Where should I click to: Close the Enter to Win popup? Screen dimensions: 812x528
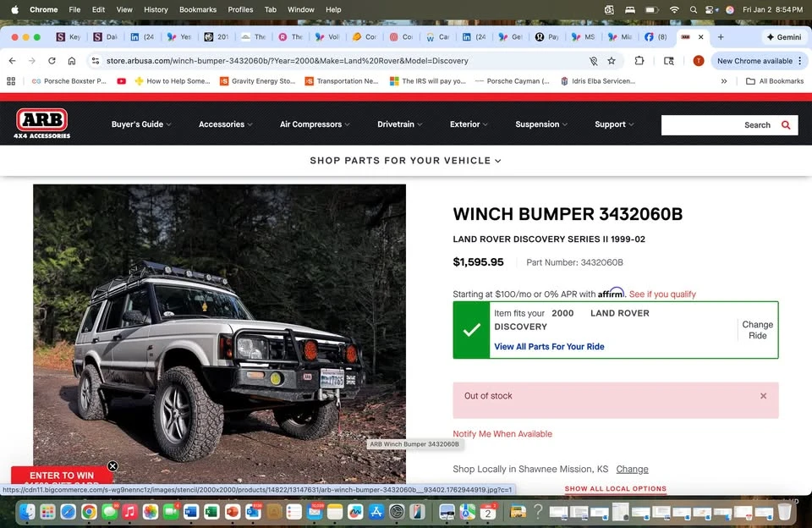tap(112, 466)
